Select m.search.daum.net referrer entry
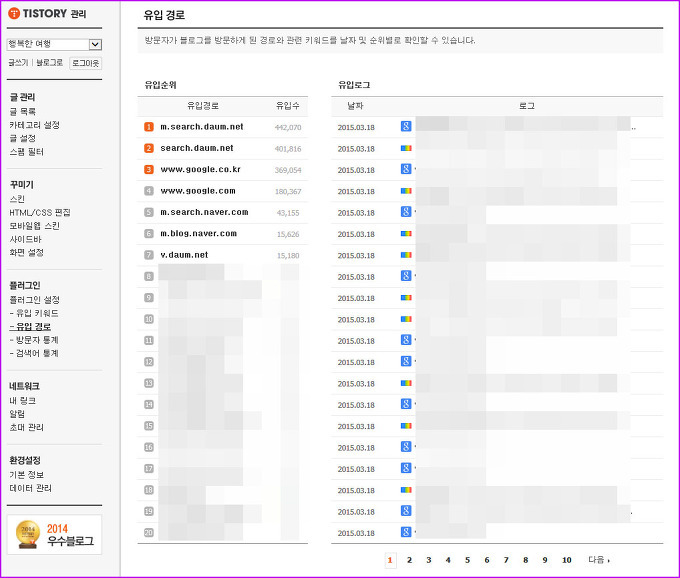This screenshot has width=680, height=578. pyautogui.click(x=202, y=127)
